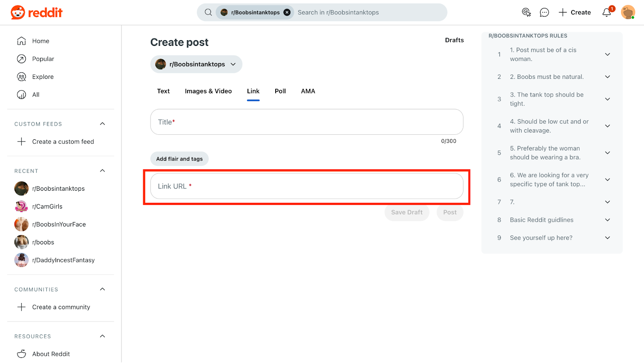Click the Post button
Screen dimensions: 644x363
pos(450,212)
